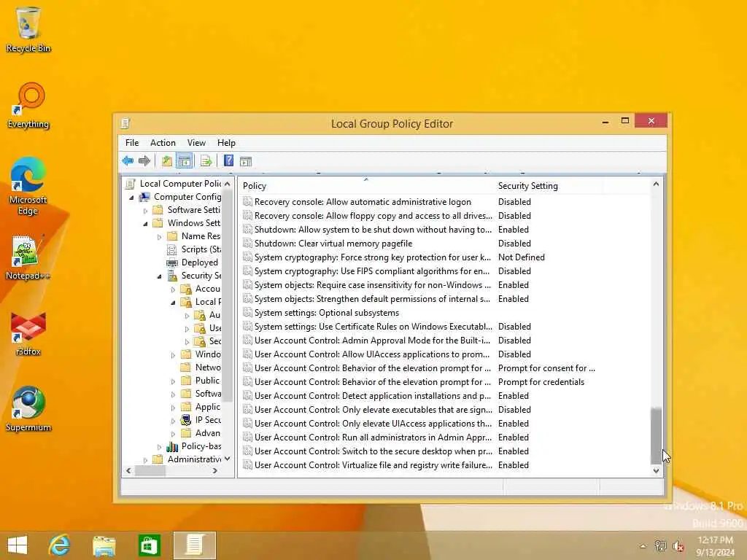Screen dimensions: 747x560
Task: Open the File menu
Action: (132, 143)
